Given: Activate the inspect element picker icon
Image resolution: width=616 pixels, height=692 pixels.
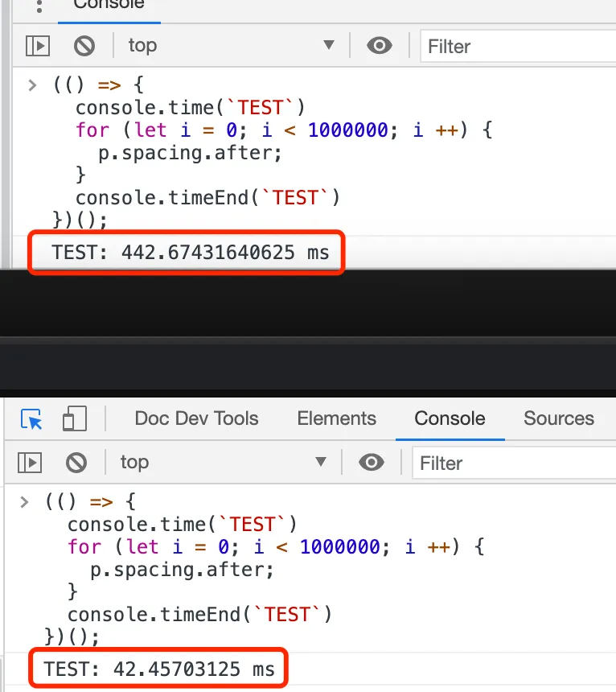Looking at the screenshot, I should [x=31, y=419].
